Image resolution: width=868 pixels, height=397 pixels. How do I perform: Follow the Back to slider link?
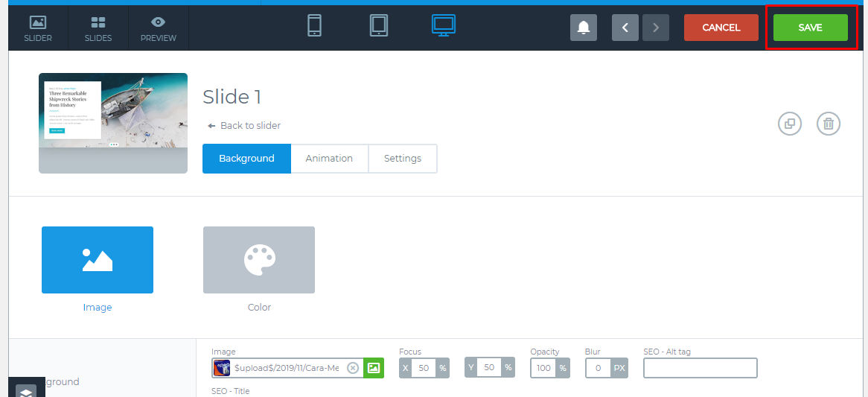coord(243,126)
